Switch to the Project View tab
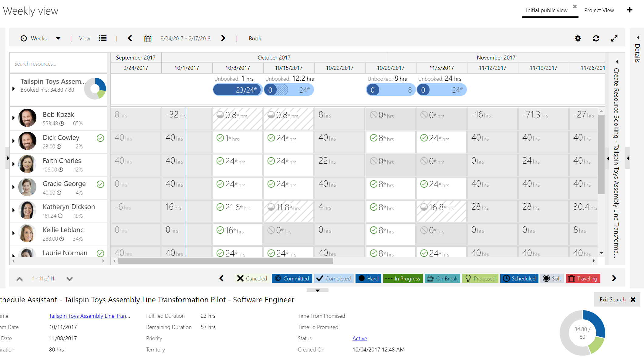644x363 pixels. click(x=599, y=10)
